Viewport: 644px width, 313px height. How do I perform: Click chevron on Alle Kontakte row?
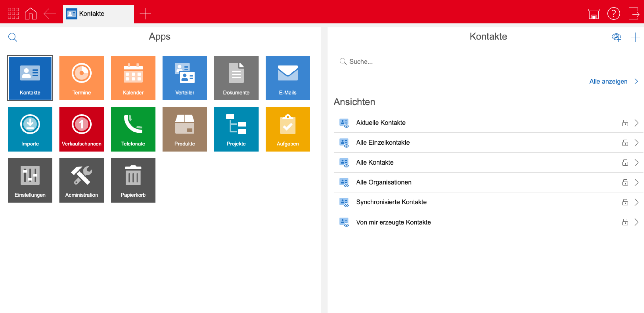tap(637, 162)
